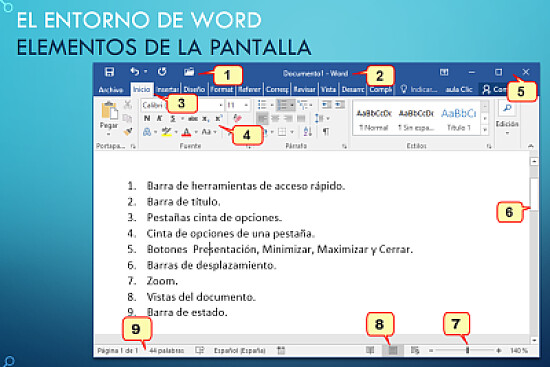Click the zoom slider handle
Image resolution: width=550 pixels, height=367 pixels.
(467, 350)
